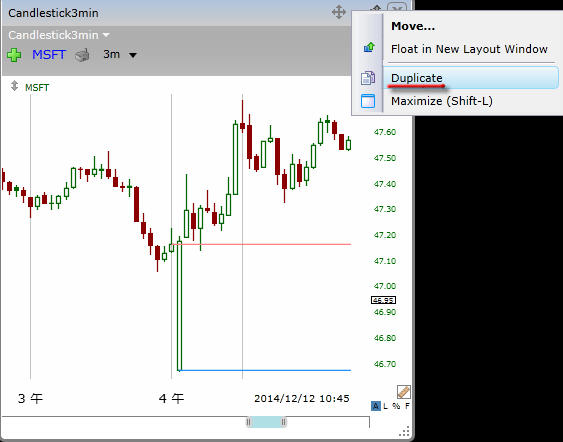Click the gray print icon beside MSFT

click(x=82, y=55)
